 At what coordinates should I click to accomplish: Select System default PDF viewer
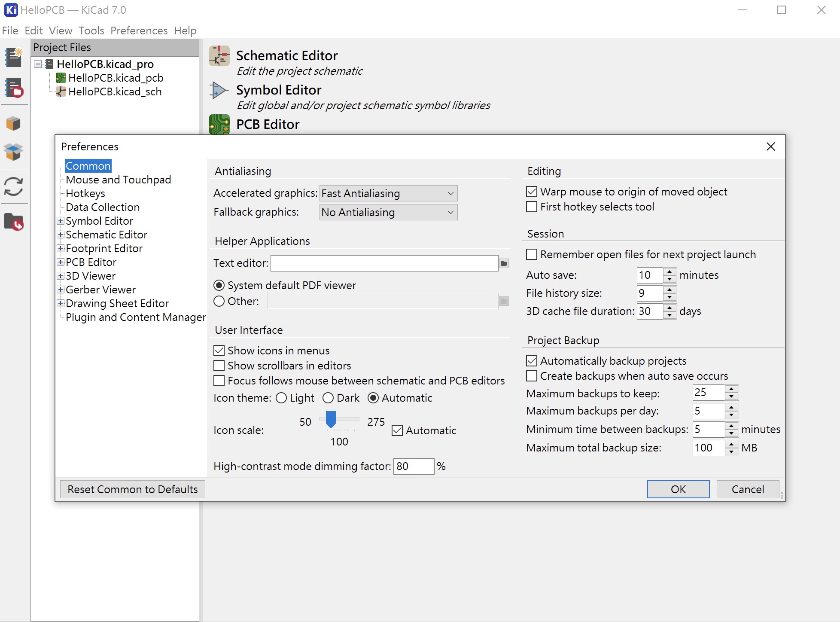(x=219, y=285)
